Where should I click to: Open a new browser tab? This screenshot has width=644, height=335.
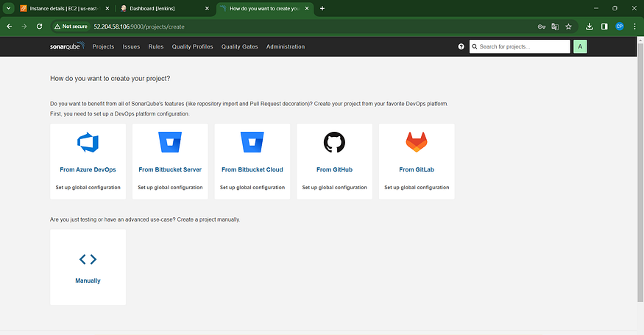click(x=322, y=8)
